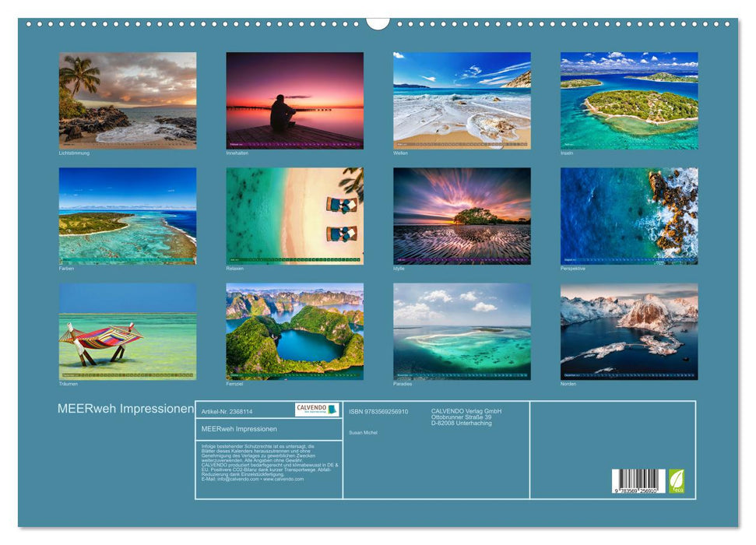Open the Perspektive rocky coast thumbnail
The height and width of the screenshot is (545, 756).
(x=629, y=216)
